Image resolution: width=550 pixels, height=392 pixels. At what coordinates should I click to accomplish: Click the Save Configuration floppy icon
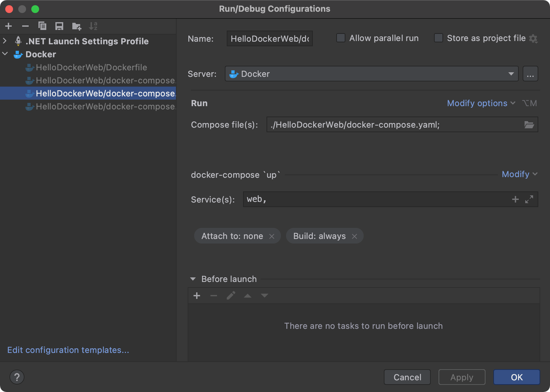(x=59, y=26)
